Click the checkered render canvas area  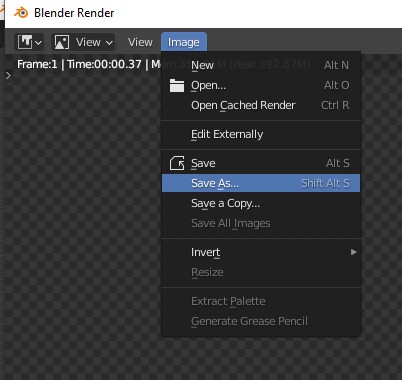(83, 217)
